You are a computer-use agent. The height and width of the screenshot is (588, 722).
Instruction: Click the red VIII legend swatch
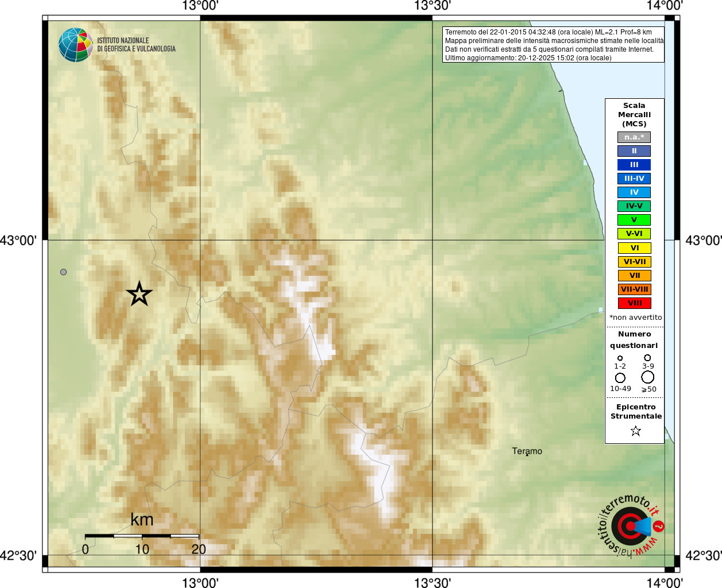[x=634, y=303]
